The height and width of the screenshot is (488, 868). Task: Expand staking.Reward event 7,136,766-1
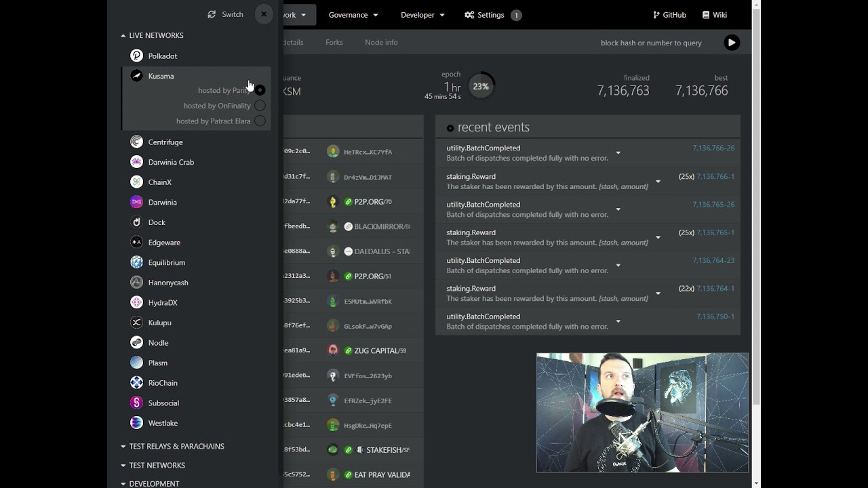pos(658,181)
